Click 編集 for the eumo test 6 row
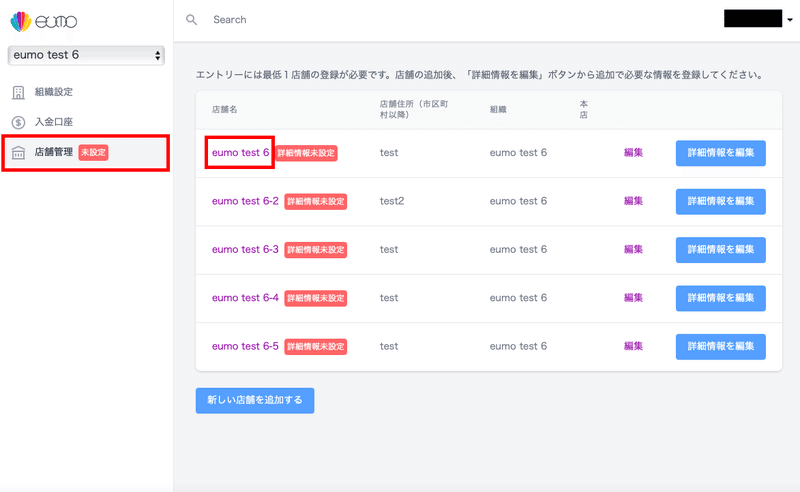 [x=633, y=153]
